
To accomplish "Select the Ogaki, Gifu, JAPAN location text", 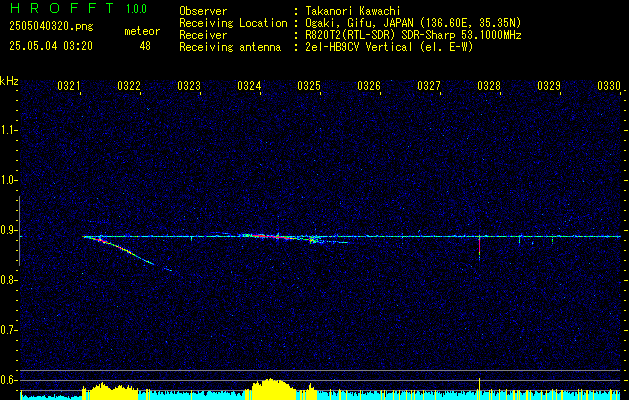I will point(413,23).
